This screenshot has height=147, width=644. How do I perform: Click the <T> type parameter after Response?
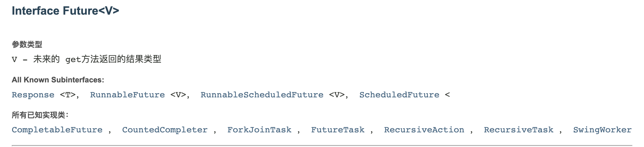pos(68,95)
